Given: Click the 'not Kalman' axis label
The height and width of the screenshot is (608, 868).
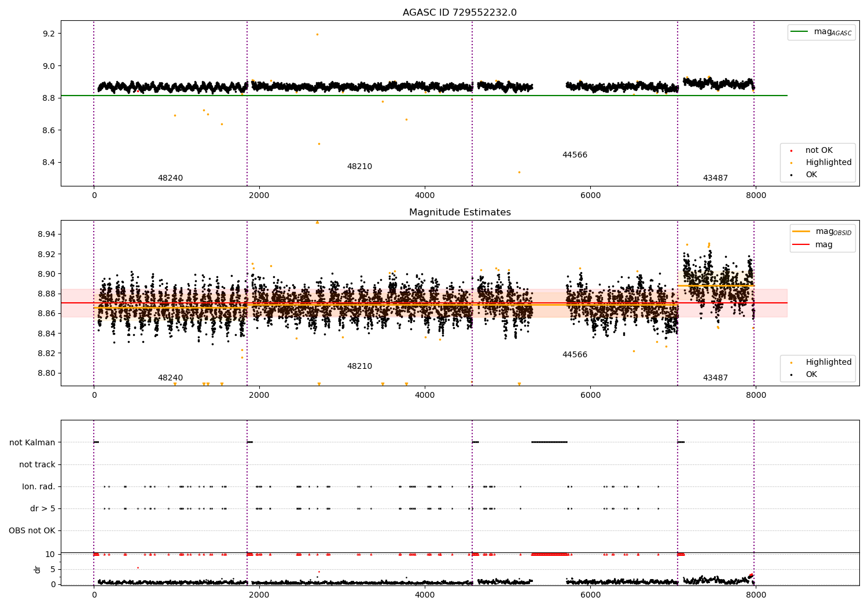Looking at the screenshot, I should pos(32,443).
